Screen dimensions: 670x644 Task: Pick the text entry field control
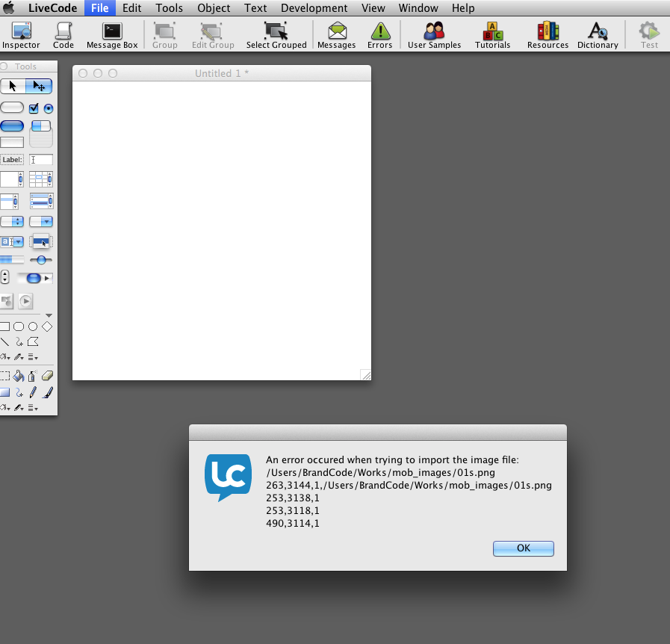pos(41,160)
